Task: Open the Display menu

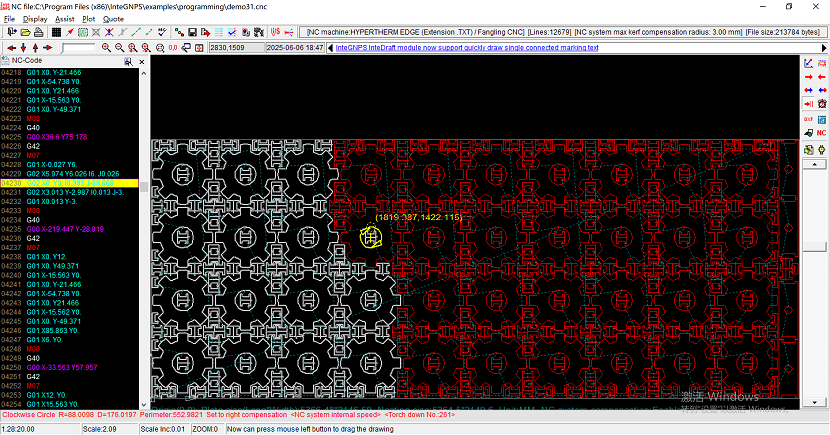Action: pos(35,18)
